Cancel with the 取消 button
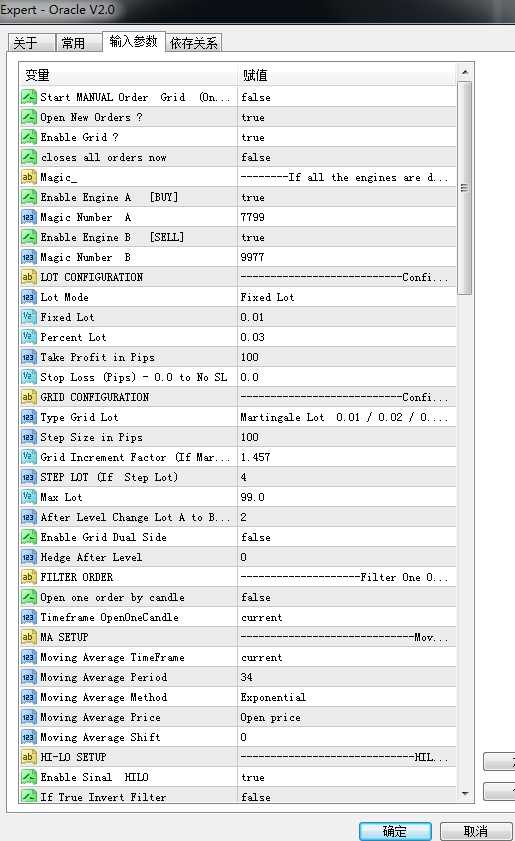The width and height of the screenshot is (515, 841). click(476, 831)
